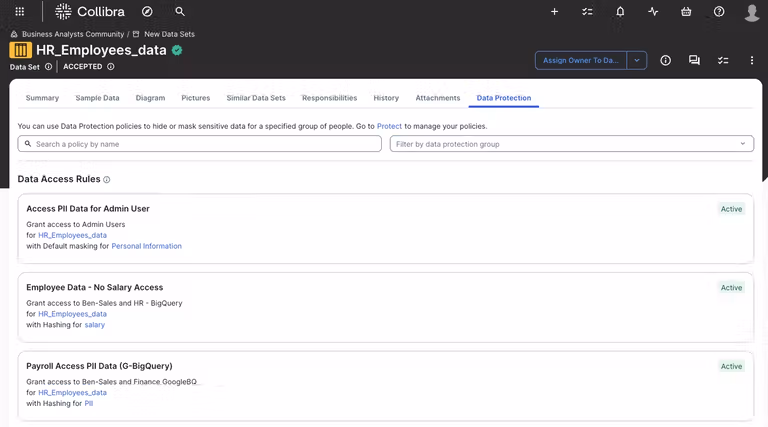
Task: Open the comments icon beside asset title
Action: [694, 60]
